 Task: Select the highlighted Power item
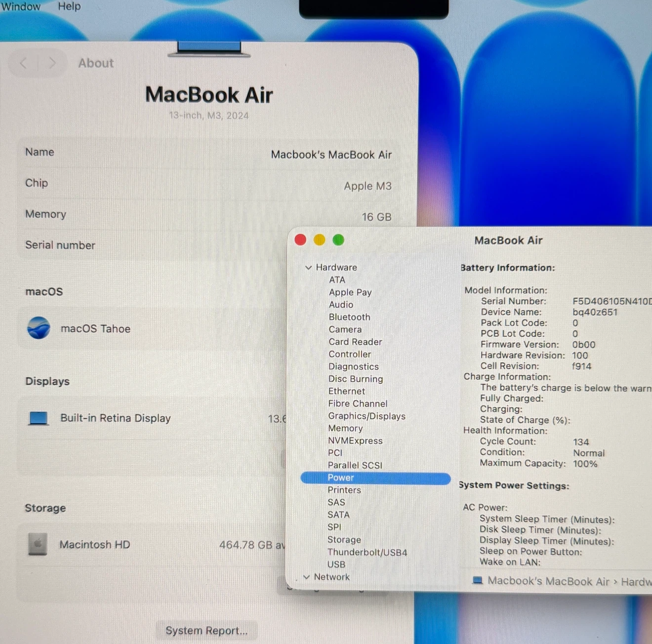(x=375, y=478)
